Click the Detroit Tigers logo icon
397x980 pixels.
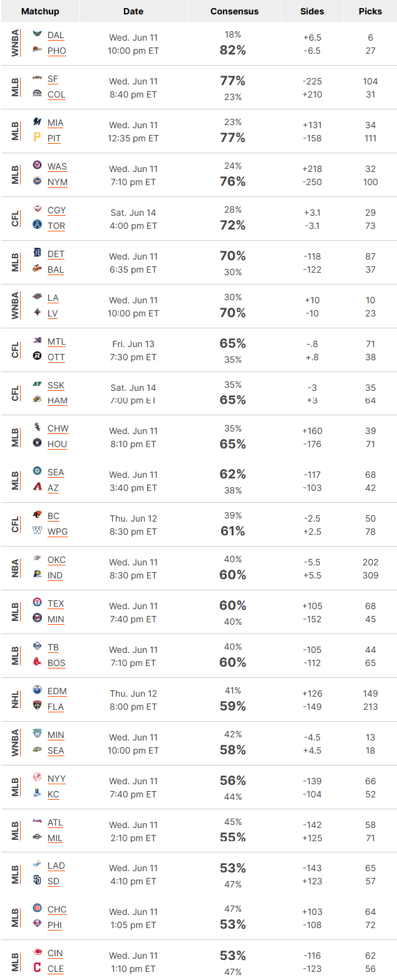37,253
